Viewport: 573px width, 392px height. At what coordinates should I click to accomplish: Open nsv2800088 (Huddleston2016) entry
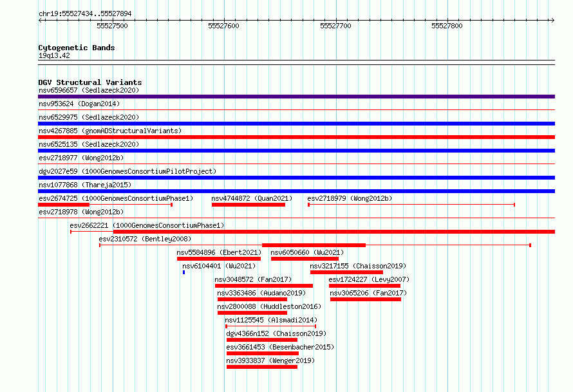pos(269,306)
